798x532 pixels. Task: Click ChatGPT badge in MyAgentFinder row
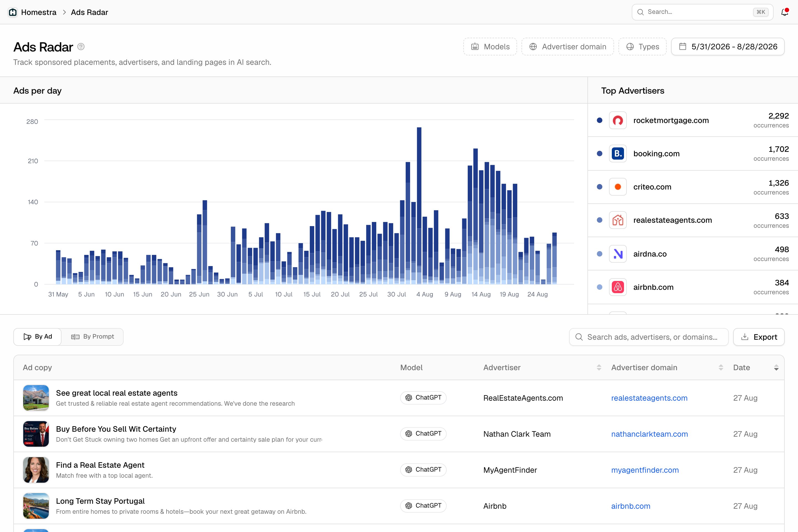[x=423, y=470]
